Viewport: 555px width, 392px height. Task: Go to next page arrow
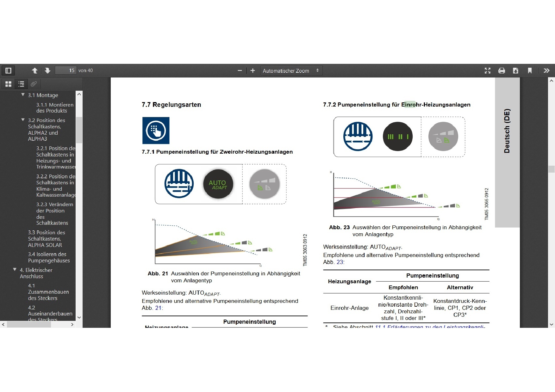coord(47,70)
